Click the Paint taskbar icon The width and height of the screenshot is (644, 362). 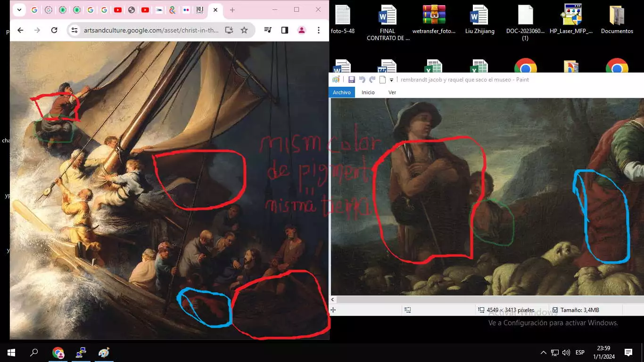point(103,353)
